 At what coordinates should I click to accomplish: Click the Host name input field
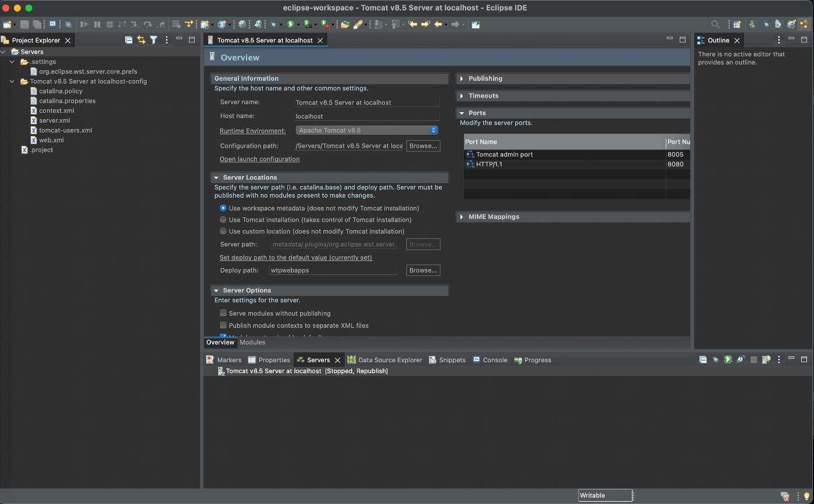pos(367,116)
